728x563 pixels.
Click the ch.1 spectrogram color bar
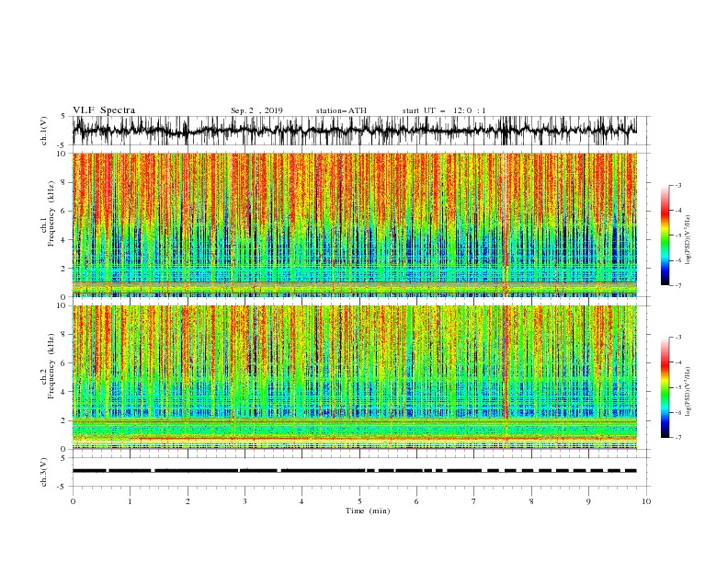[665, 236]
